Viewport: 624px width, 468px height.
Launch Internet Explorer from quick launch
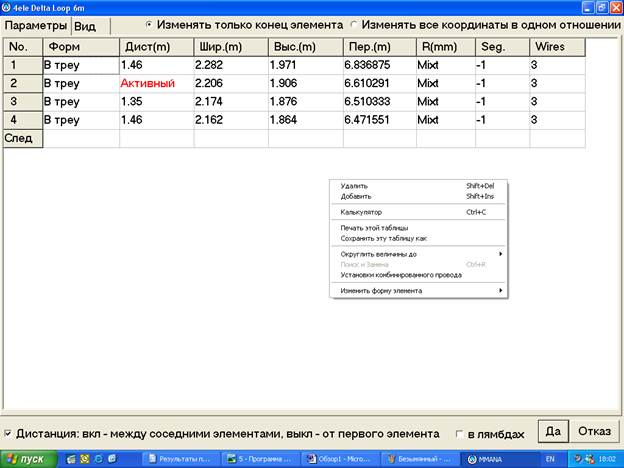click(x=98, y=459)
